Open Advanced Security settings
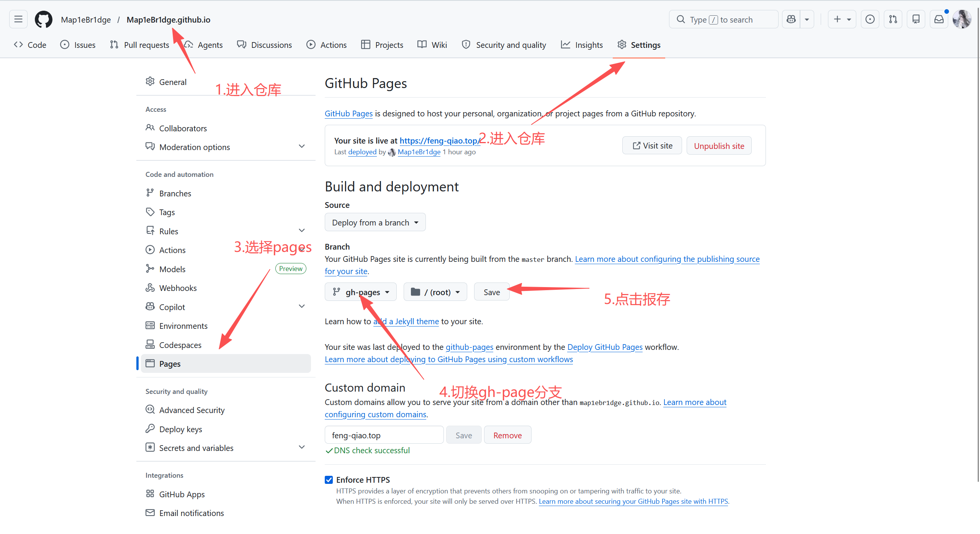 (x=226, y=410)
